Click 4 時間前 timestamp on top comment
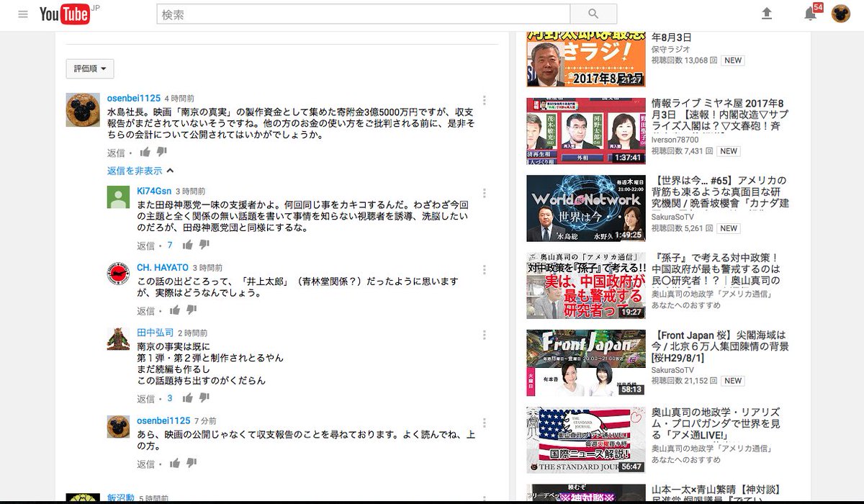This screenshot has height=504, width=864. tap(179, 99)
